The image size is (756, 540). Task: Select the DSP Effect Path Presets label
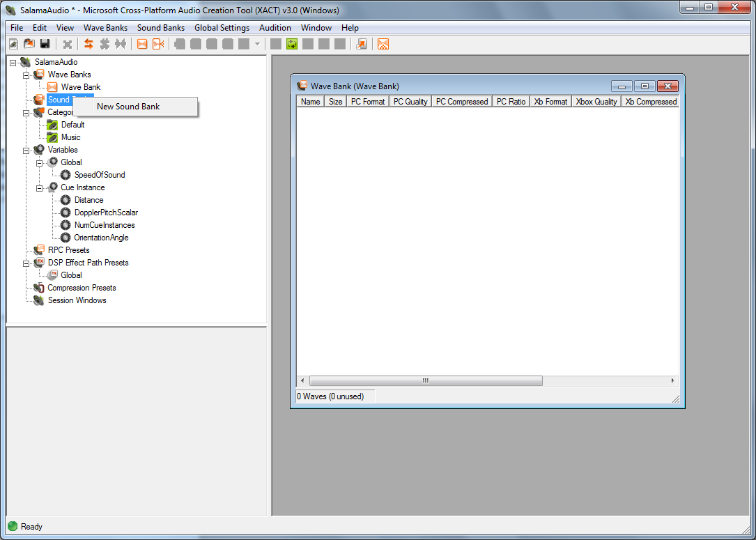(x=88, y=263)
